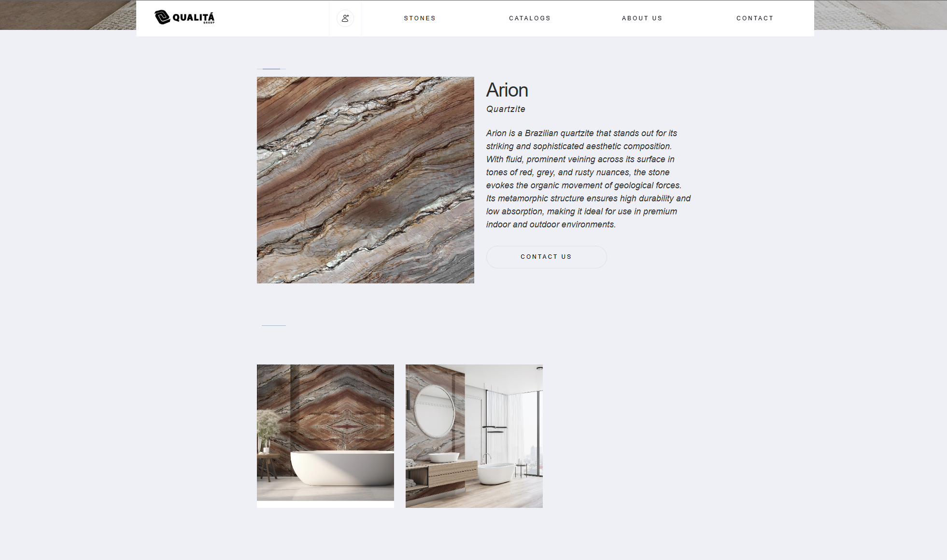Click the Arion heading title
The width and height of the screenshot is (947, 560).
tap(507, 90)
